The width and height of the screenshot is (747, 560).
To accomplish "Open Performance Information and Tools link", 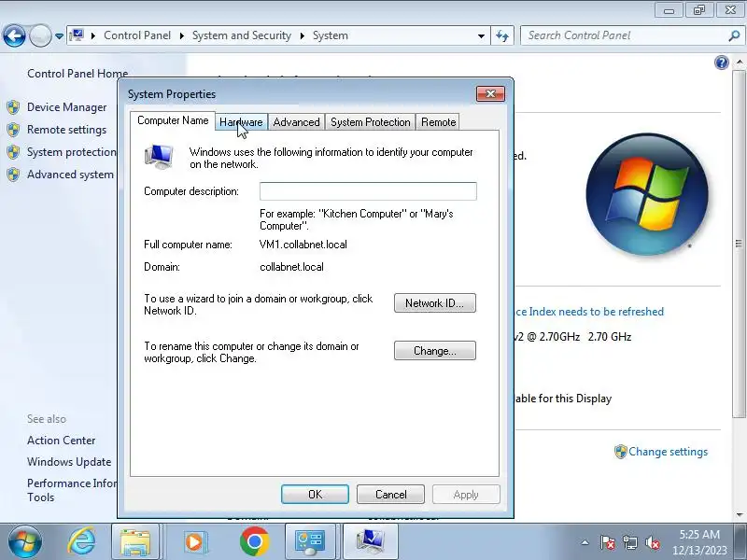I will [x=72, y=490].
